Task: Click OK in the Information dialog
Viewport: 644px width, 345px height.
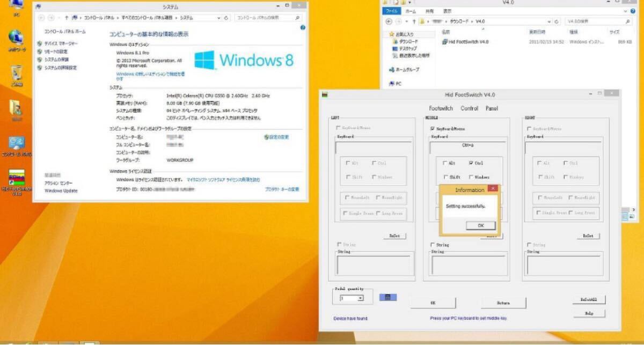Action: point(480,225)
